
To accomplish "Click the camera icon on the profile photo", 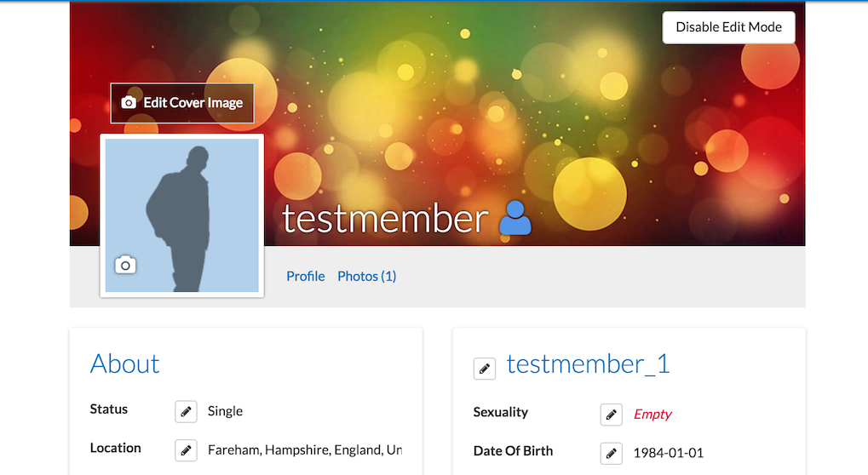I will click(x=126, y=266).
